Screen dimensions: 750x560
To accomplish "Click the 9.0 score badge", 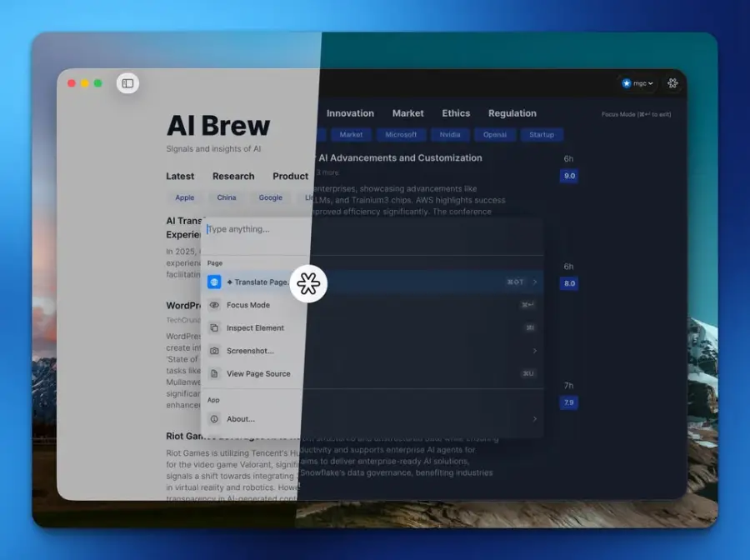I will click(569, 176).
